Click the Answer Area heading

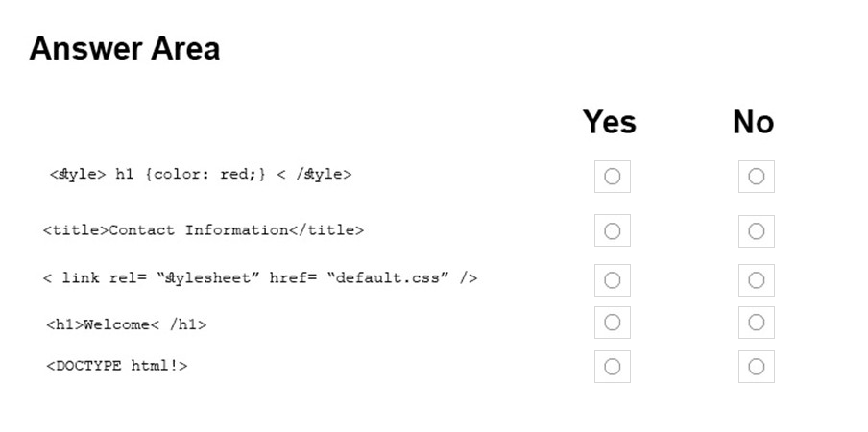[x=125, y=48]
